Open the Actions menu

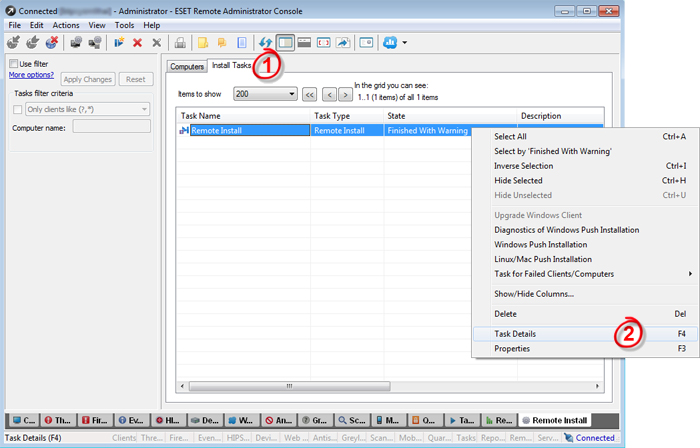66,25
